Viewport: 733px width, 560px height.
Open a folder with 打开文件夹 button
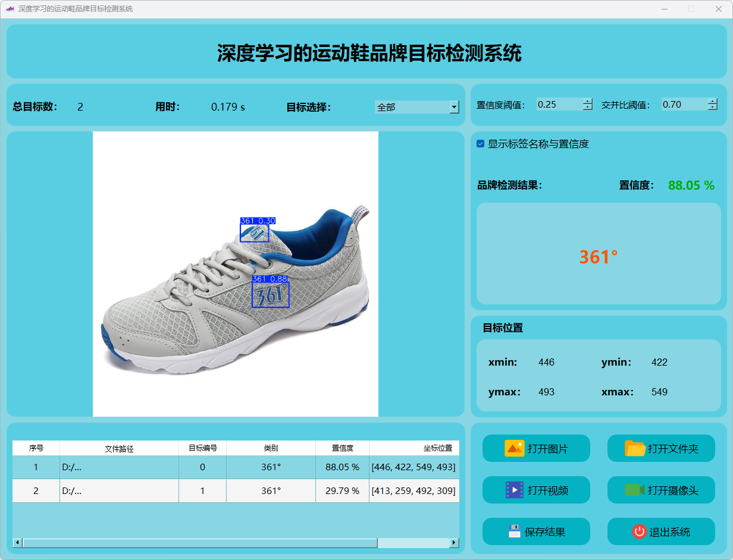point(661,448)
